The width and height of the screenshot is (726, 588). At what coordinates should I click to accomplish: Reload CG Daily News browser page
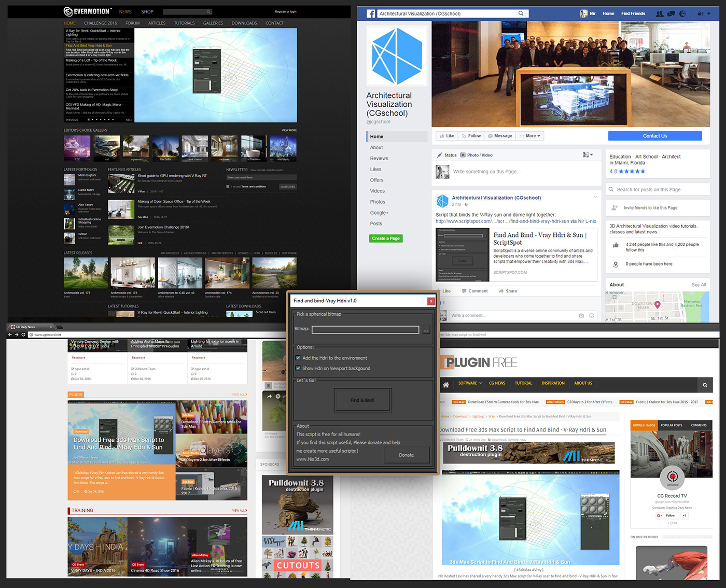coord(23,334)
